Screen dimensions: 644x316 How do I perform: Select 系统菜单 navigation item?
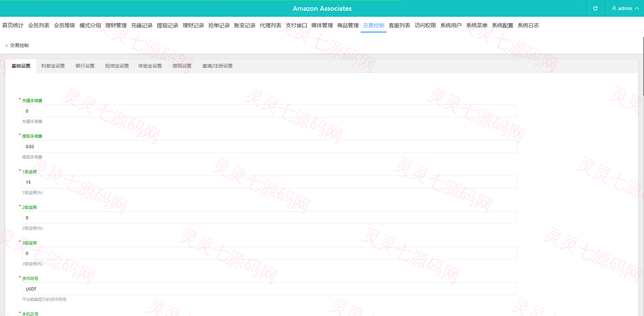coord(477,26)
